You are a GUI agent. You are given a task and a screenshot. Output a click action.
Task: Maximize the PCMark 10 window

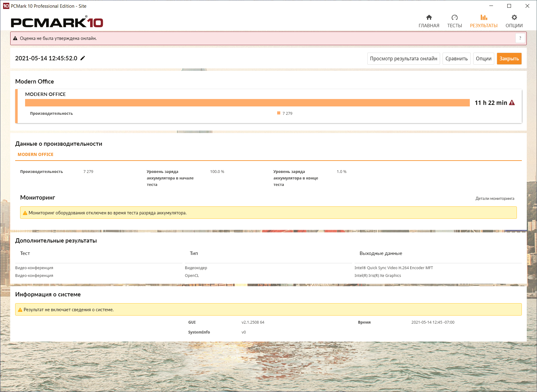click(509, 6)
